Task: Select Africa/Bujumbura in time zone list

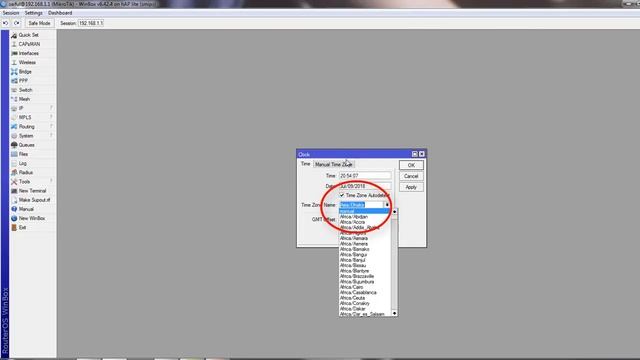Action: coord(364,282)
